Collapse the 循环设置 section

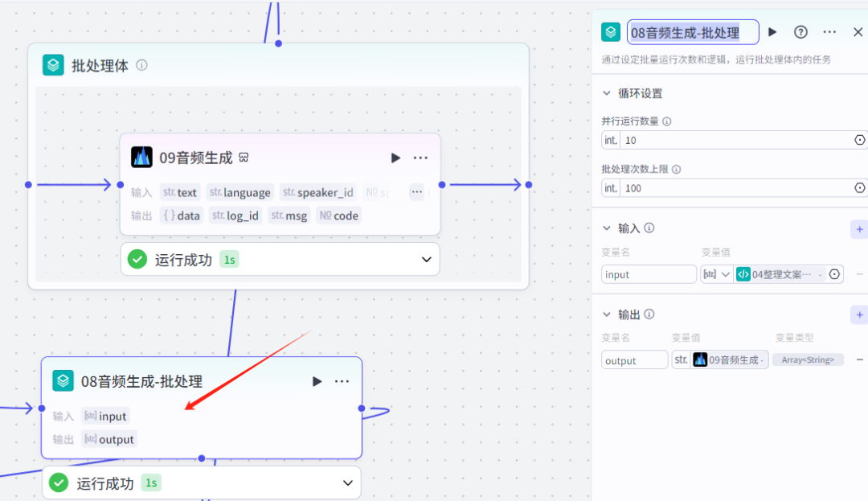(x=608, y=93)
